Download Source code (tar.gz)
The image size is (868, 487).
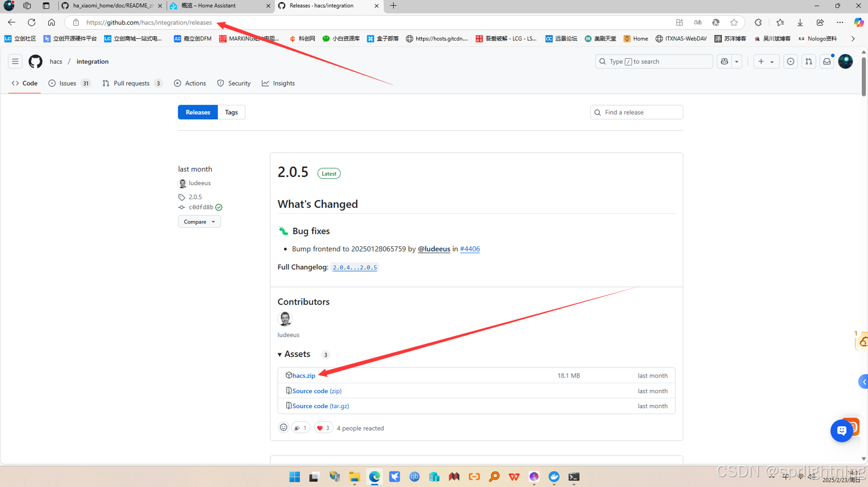[x=320, y=406]
